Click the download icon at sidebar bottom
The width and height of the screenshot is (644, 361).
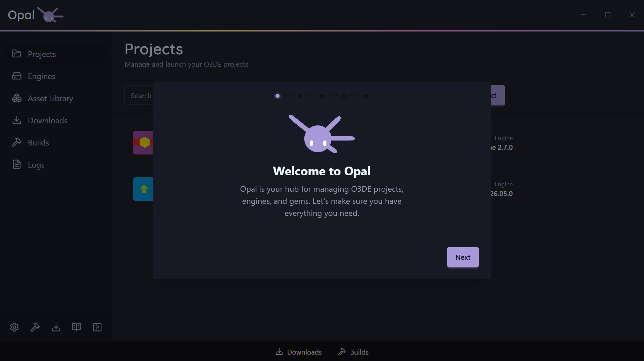[56, 327]
